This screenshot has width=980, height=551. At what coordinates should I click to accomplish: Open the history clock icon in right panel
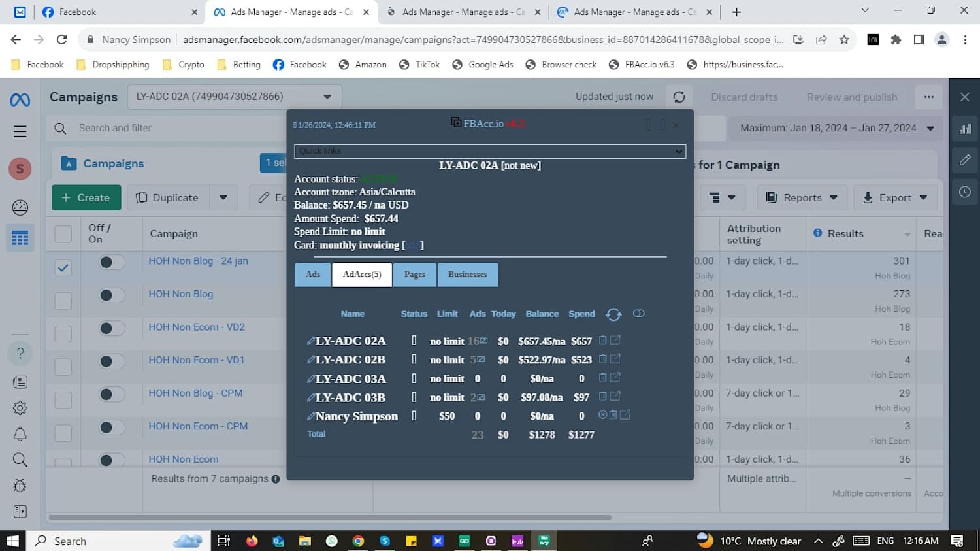coord(965,192)
